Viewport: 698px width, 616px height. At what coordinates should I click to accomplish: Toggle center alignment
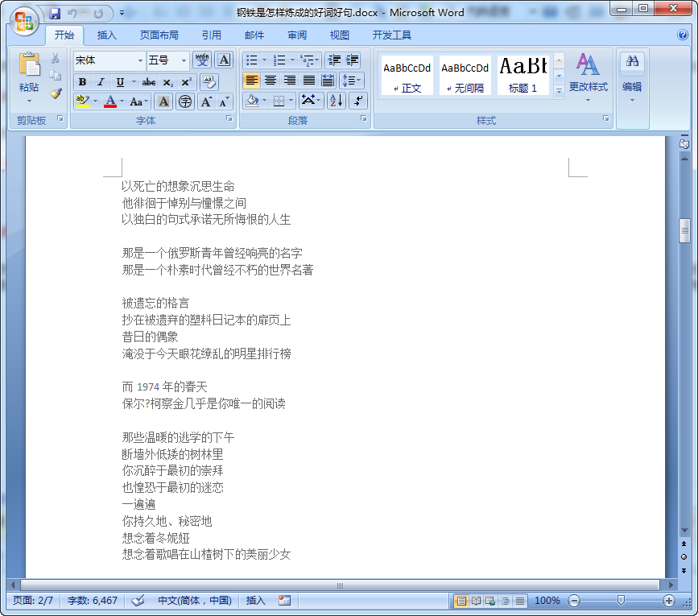271,80
